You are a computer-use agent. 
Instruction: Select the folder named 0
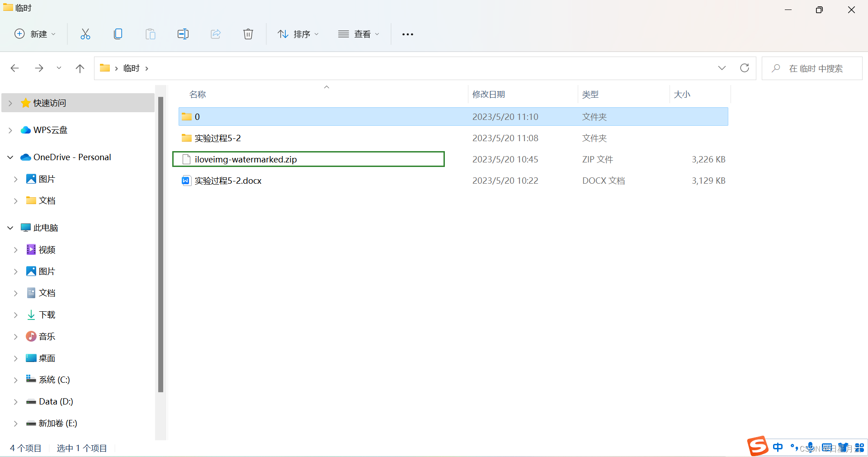coord(453,117)
